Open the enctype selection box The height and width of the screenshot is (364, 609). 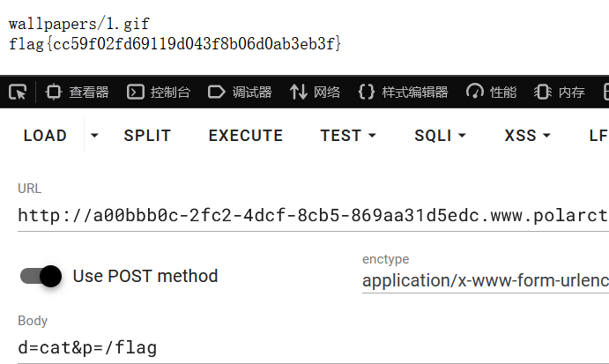pyautogui.click(x=485, y=281)
